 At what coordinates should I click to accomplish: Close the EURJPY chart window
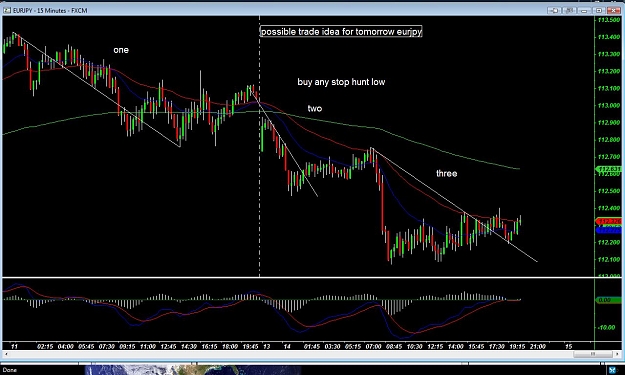[614, 10]
